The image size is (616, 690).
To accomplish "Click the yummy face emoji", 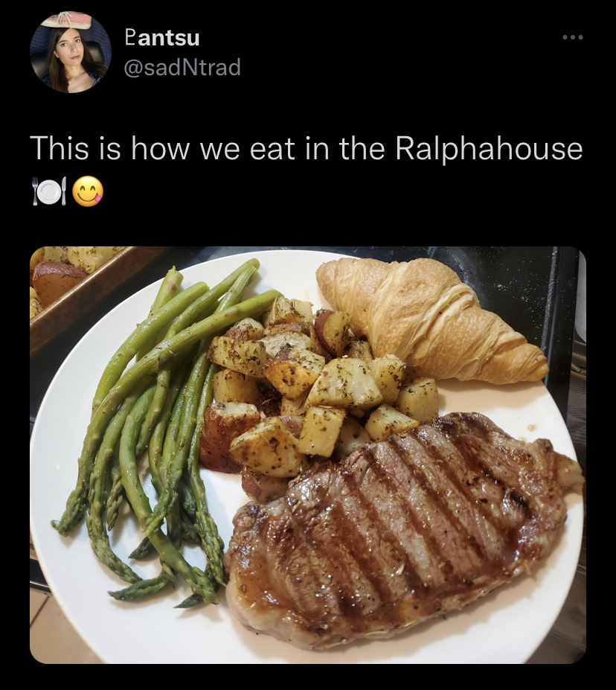I will pos(88,191).
